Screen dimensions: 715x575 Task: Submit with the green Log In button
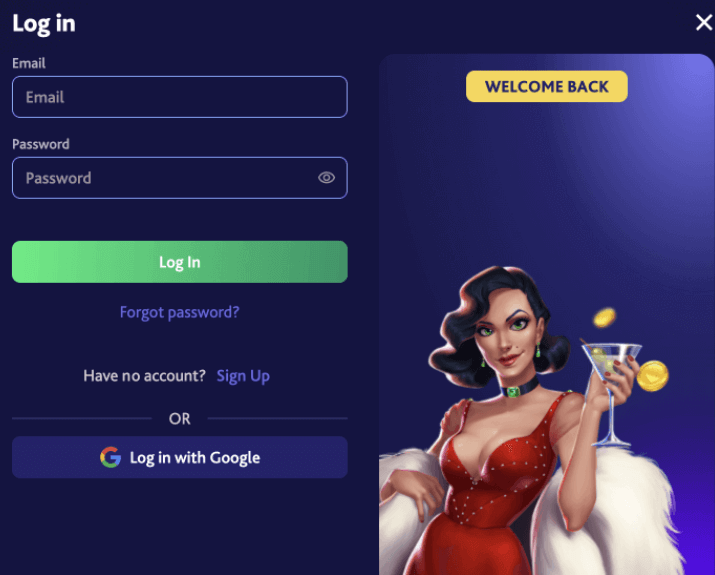180,262
